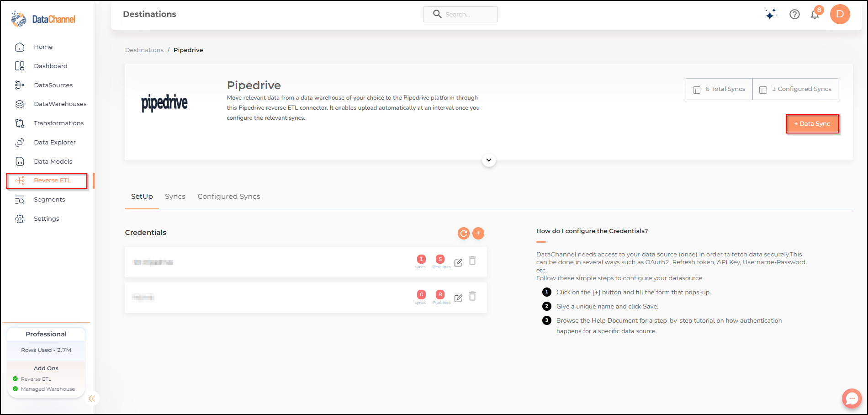This screenshot has height=415, width=868.
Task: Refresh the Credentials list
Action: tap(464, 234)
